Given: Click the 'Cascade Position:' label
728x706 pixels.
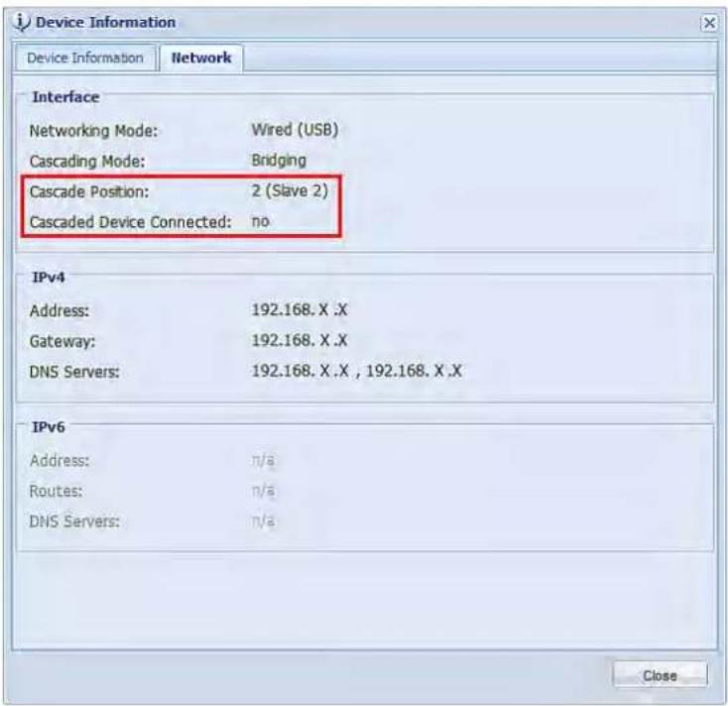Looking at the screenshot, I should pyautogui.click(x=89, y=191).
